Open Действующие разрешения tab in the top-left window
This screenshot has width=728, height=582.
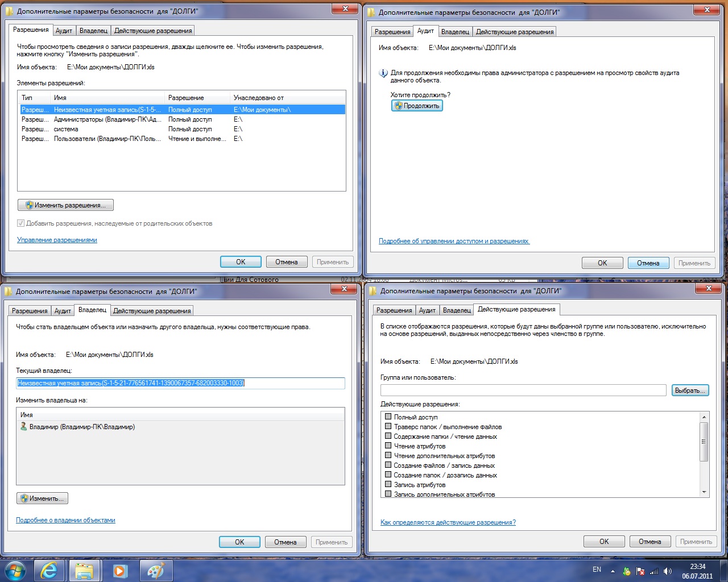coord(153,31)
